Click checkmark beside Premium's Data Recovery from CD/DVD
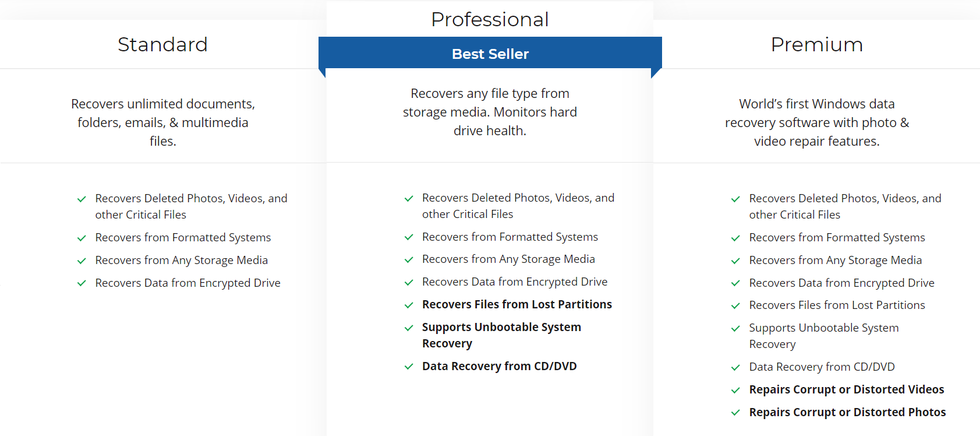The width and height of the screenshot is (980, 436). (x=735, y=368)
